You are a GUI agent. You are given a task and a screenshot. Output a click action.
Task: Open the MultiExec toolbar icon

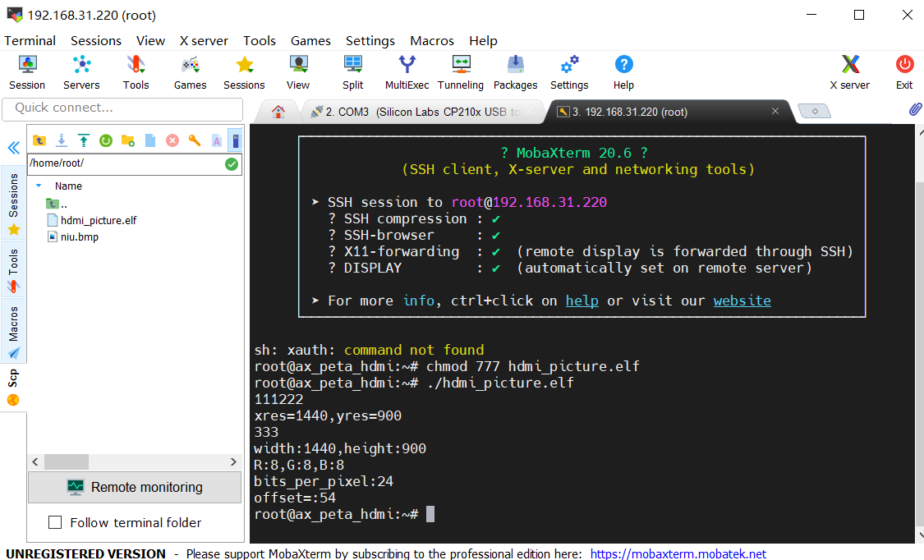pyautogui.click(x=407, y=72)
